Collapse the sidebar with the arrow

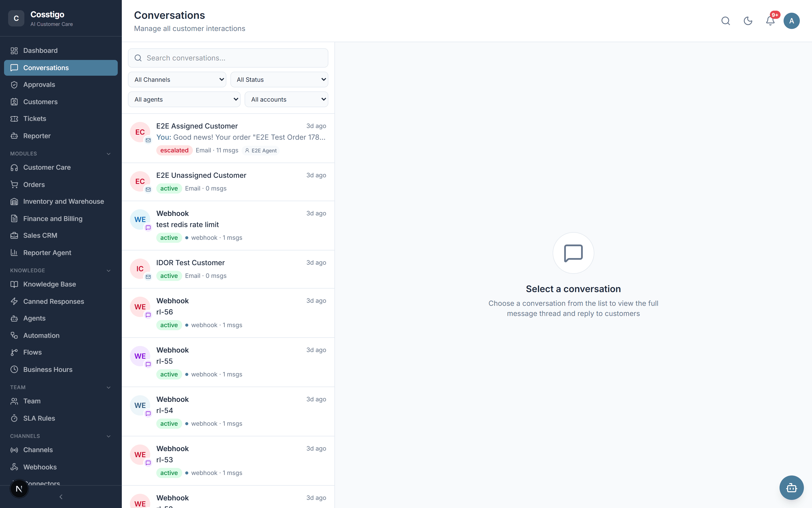61,497
